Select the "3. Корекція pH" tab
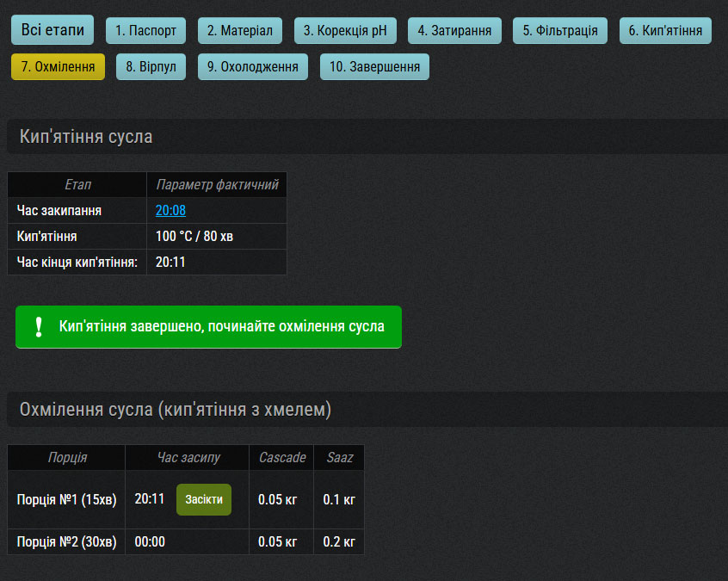 pyautogui.click(x=345, y=31)
